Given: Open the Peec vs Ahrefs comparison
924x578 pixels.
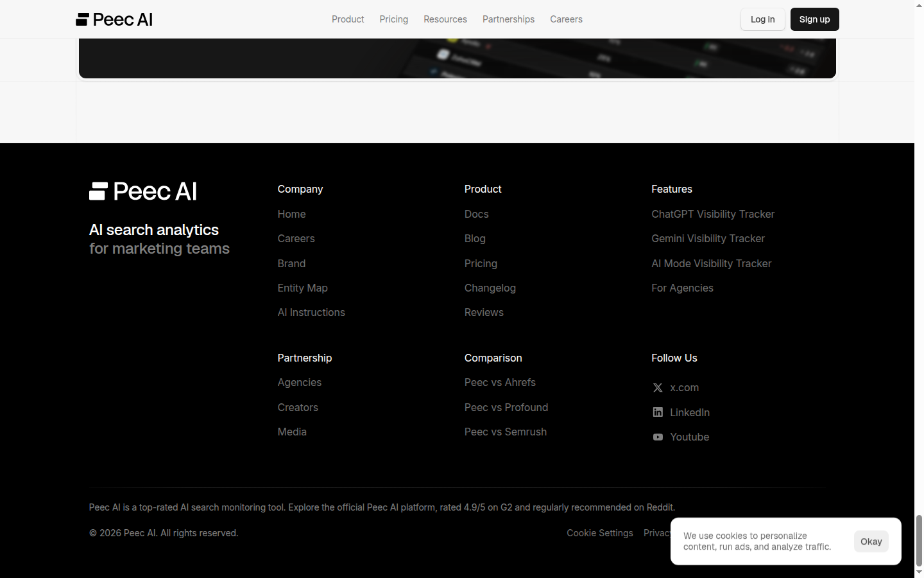Looking at the screenshot, I should [500, 382].
